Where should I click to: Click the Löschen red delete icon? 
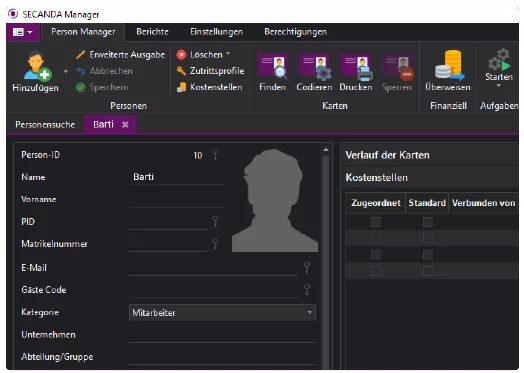181,54
